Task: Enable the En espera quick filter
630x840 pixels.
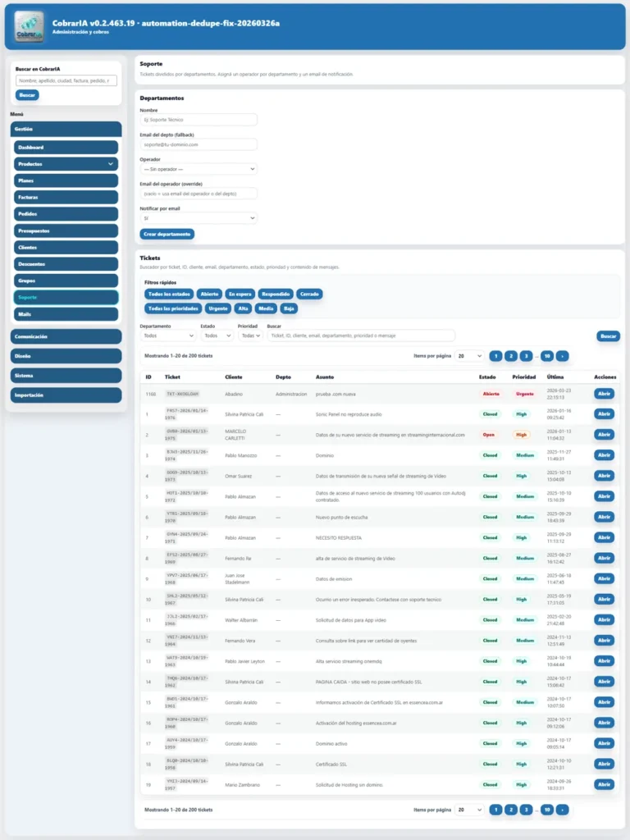Action: point(240,294)
